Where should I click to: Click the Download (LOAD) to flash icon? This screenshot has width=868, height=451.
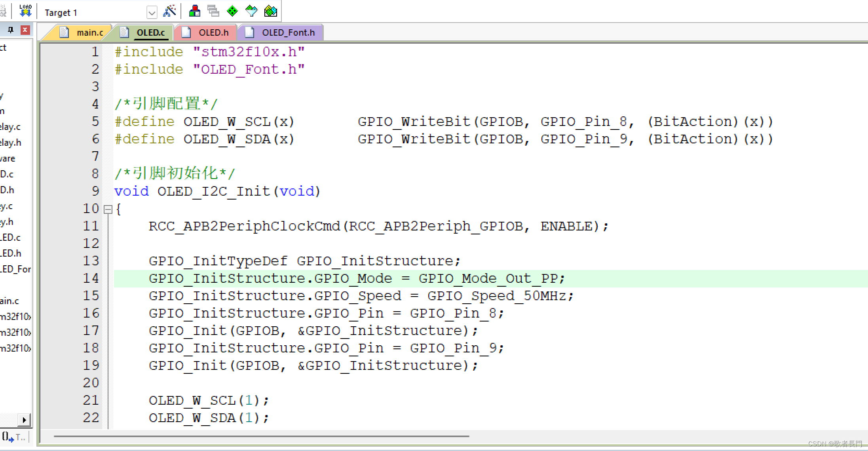point(25,11)
